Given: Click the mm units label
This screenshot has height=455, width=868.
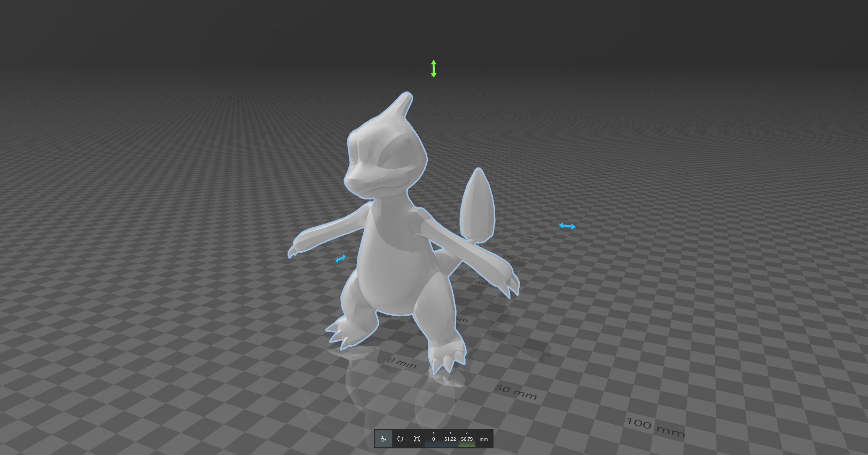Looking at the screenshot, I should 484,439.
